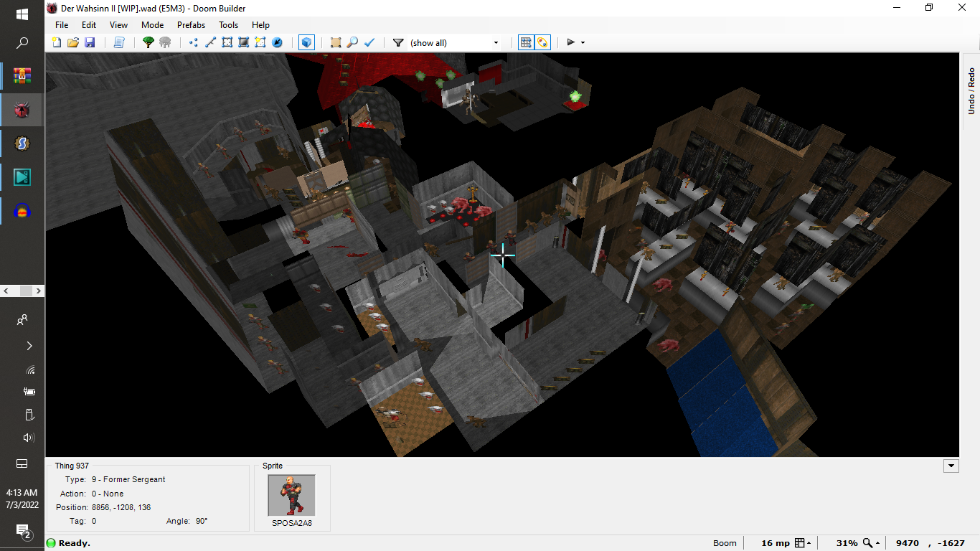Select Brightness mode dark square icon
This screenshot has height=551, width=980.
tap(243, 42)
